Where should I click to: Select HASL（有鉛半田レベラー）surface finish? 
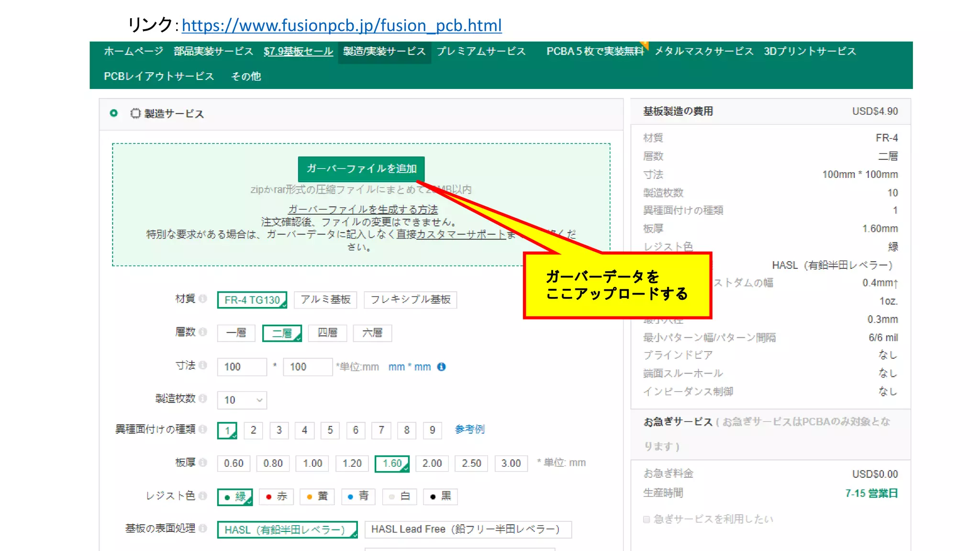pyautogui.click(x=287, y=530)
